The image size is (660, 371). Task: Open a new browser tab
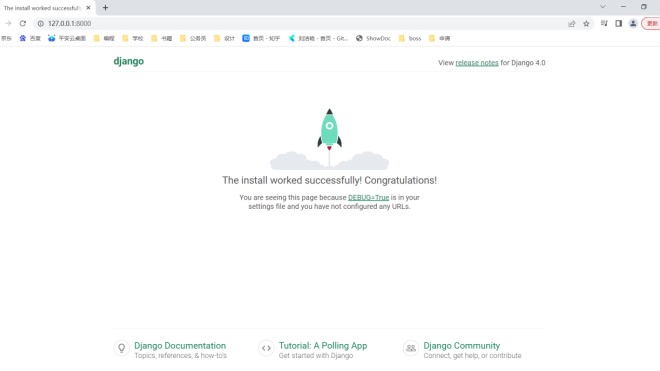(x=105, y=8)
